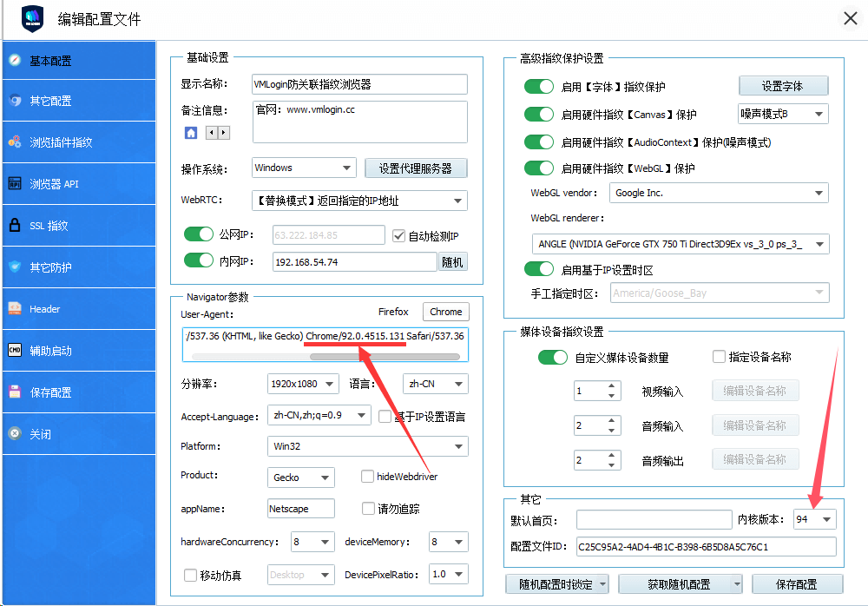Go to the 浏览器 API tab
Screen dimensions: 868x606
click(79, 184)
